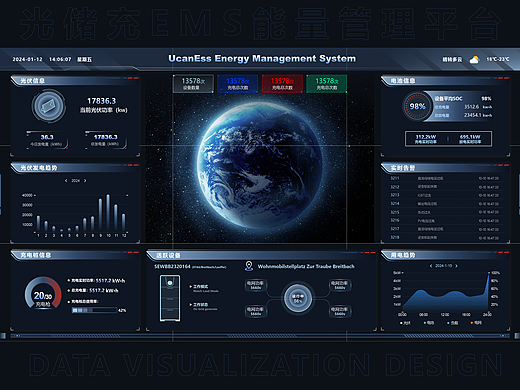Click the cloudy weather icon in header
This screenshot has width=520, height=390.
[x=474, y=60]
